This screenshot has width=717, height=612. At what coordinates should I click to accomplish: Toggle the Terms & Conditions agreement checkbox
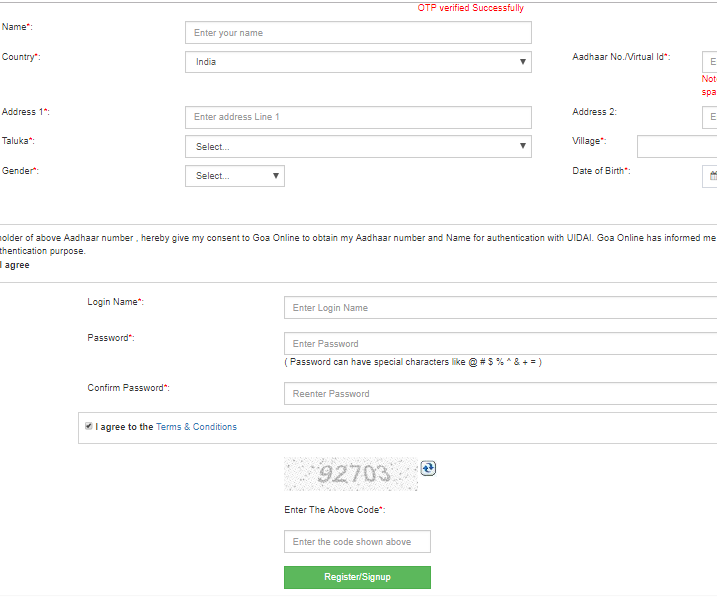click(x=89, y=426)
